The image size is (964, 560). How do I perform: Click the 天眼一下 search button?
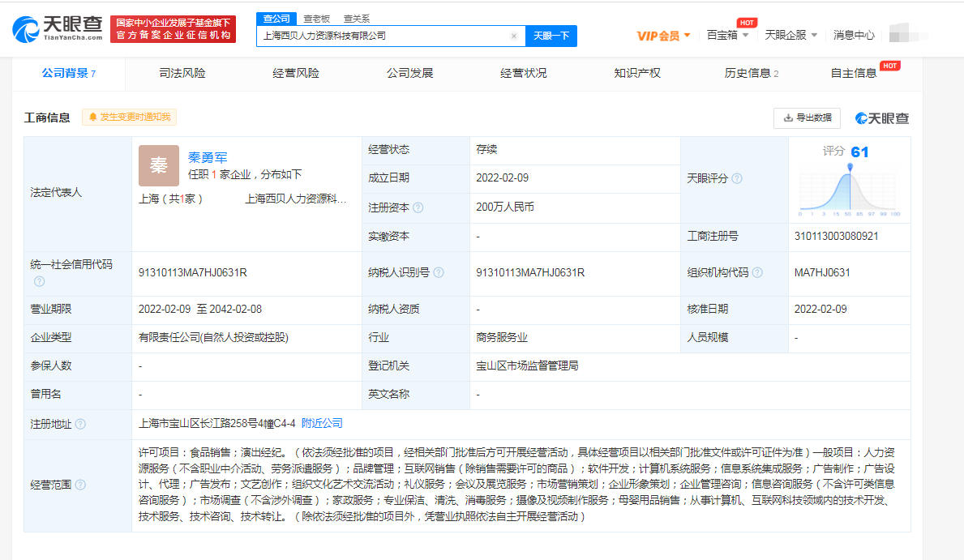click(x=551, y=36)
